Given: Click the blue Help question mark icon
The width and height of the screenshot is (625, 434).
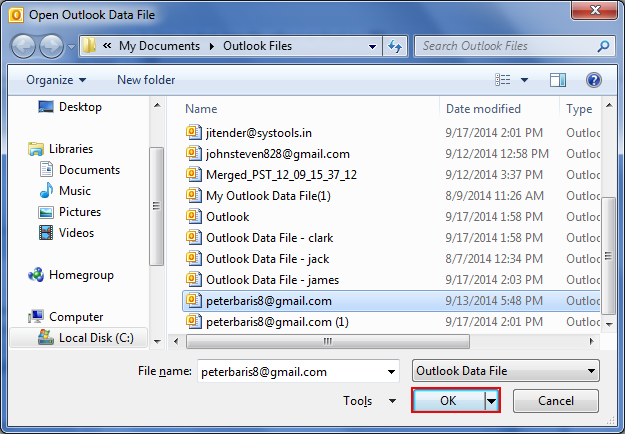Looking at the screenshot, I should [x=594, y=80].
